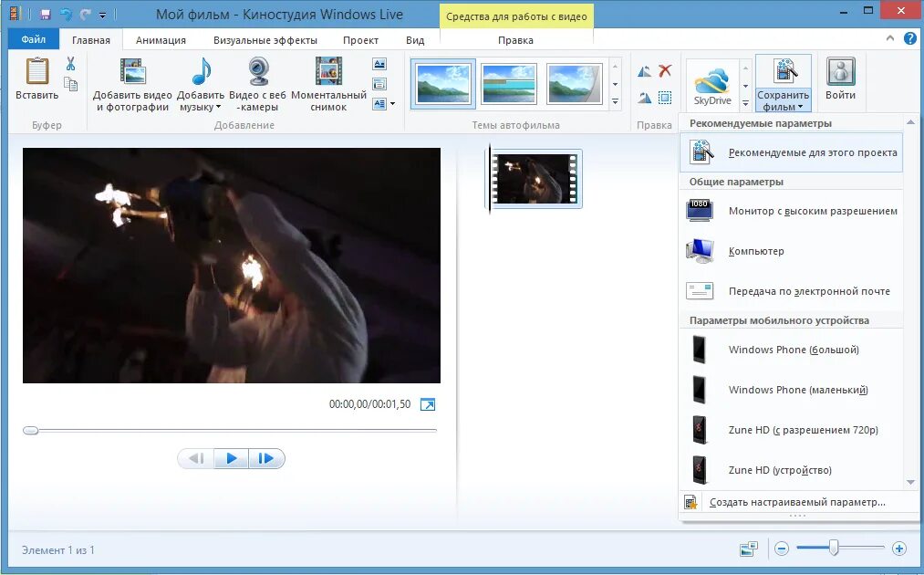This screenshot has width=924, height=575.
Task: Click the Play button
Action: click(x=232, y=458)
